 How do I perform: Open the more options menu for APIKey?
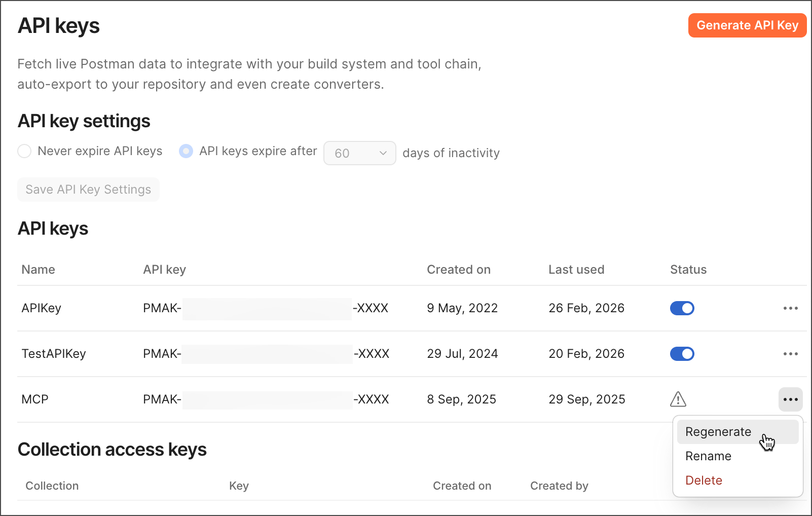pyautogui.click(x=790, y=308)
